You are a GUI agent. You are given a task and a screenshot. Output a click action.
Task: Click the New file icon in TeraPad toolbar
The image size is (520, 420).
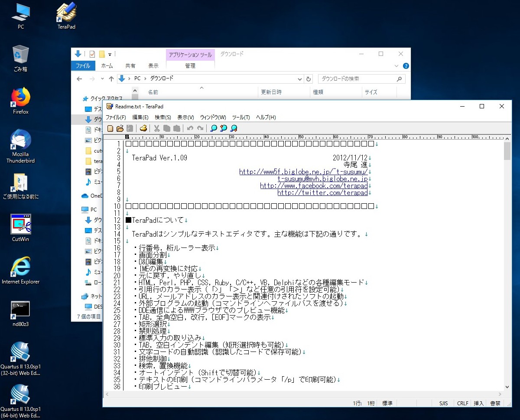pyautogui.click(x=110, y=128)
